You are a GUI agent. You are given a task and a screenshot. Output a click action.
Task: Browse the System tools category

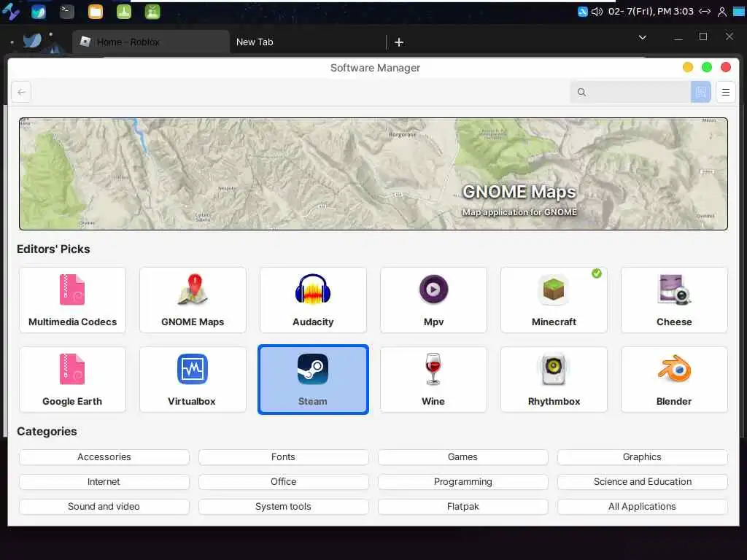(284, 506)
